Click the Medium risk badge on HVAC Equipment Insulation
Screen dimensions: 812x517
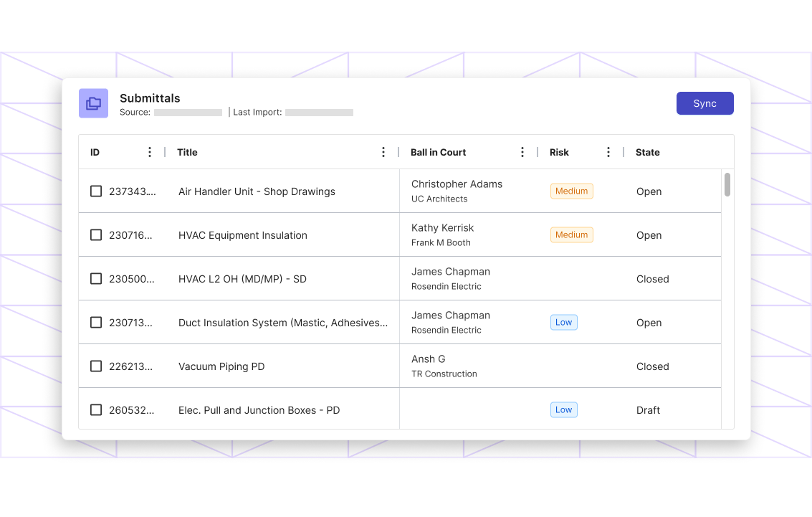click(x=571, y=234)
